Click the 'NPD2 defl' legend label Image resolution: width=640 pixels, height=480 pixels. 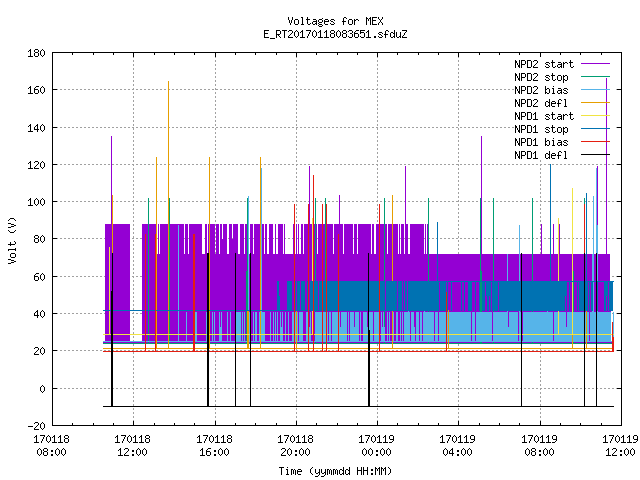click(x=541, y=103)
